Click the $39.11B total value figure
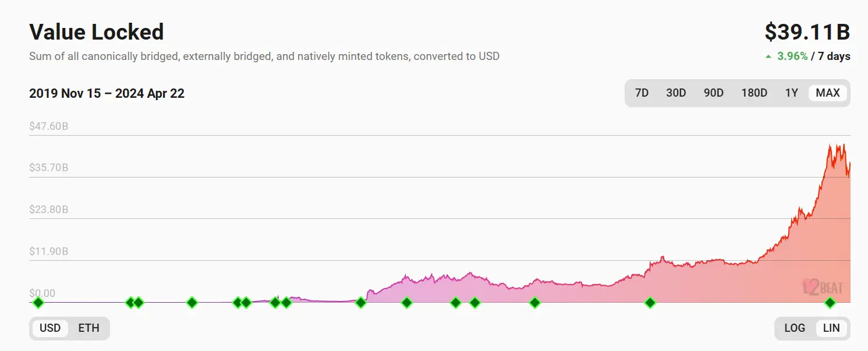 [x=807, y=33]
